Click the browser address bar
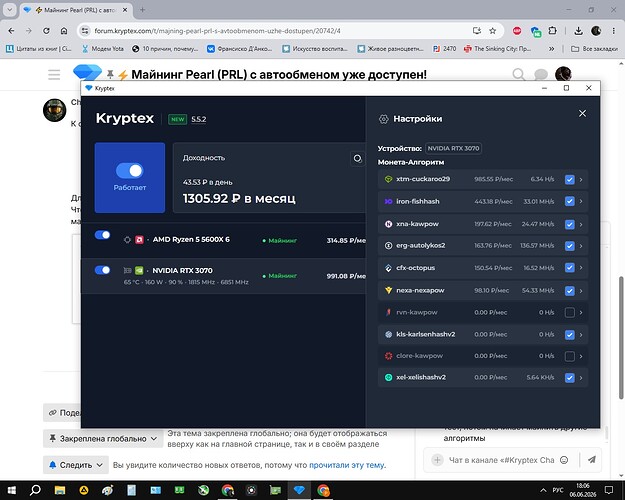Viewport: 625px width, 500px height. tap(279, 31)
